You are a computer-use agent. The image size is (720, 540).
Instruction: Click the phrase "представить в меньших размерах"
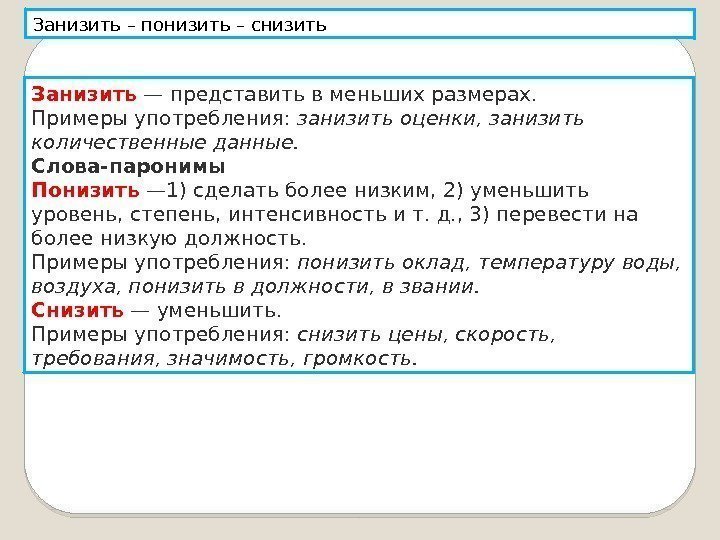(351, 95)
